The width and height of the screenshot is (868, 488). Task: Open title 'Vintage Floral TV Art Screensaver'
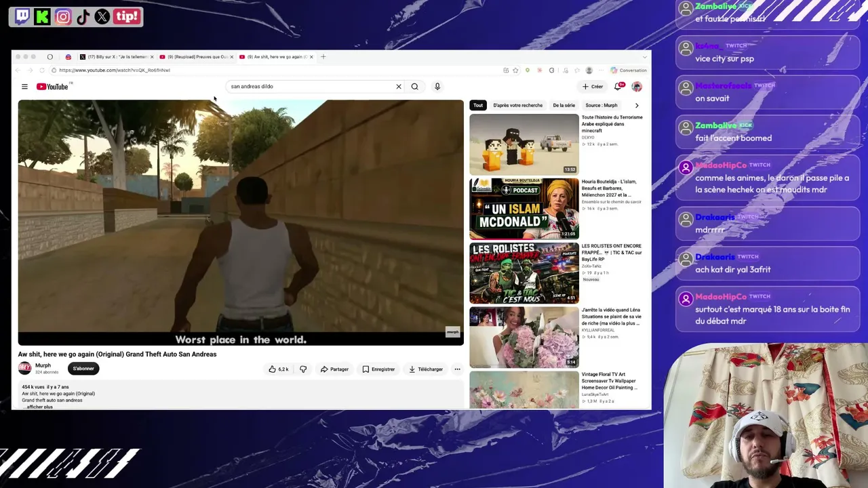point(610,381)
